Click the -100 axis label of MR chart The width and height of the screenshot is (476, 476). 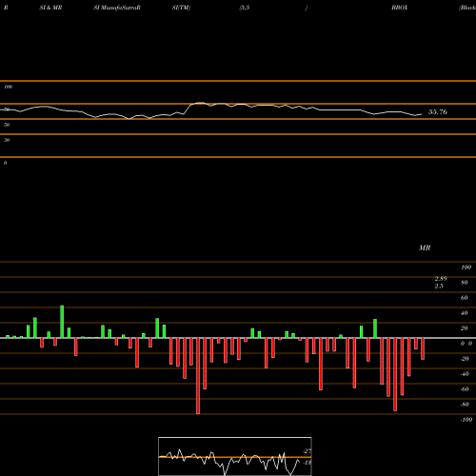(x=466, y=420)
